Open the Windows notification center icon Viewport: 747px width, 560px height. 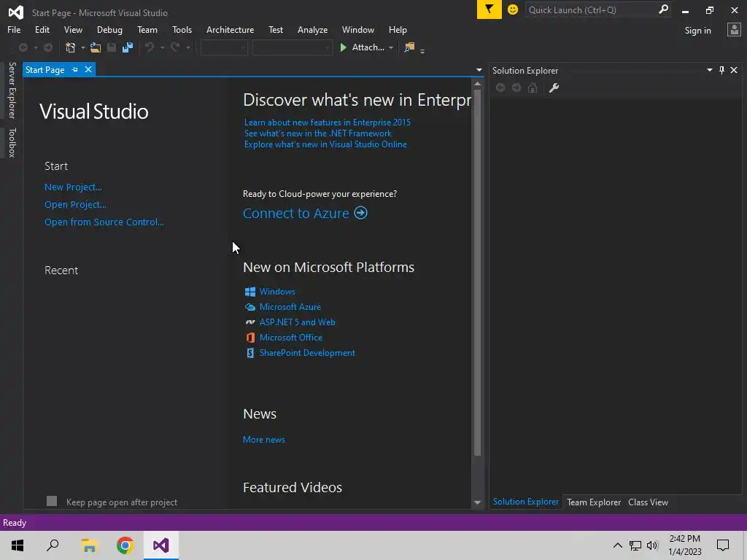[x=723, y=545]
